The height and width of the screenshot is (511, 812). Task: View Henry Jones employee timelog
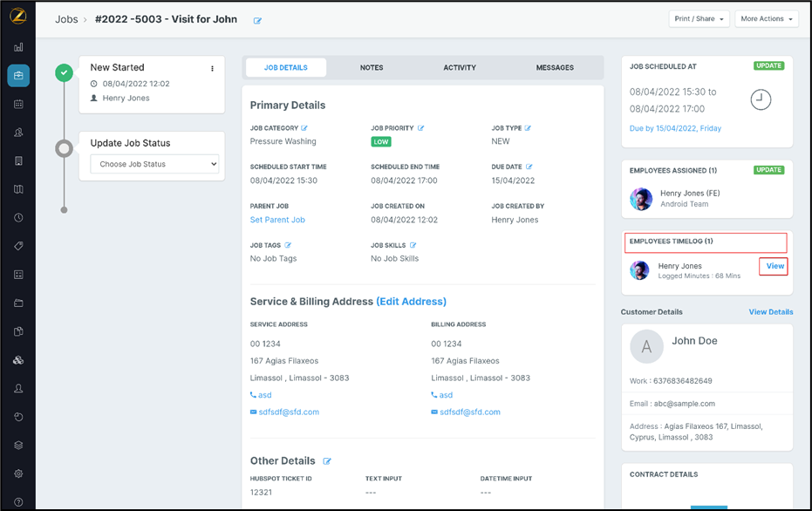774,266
